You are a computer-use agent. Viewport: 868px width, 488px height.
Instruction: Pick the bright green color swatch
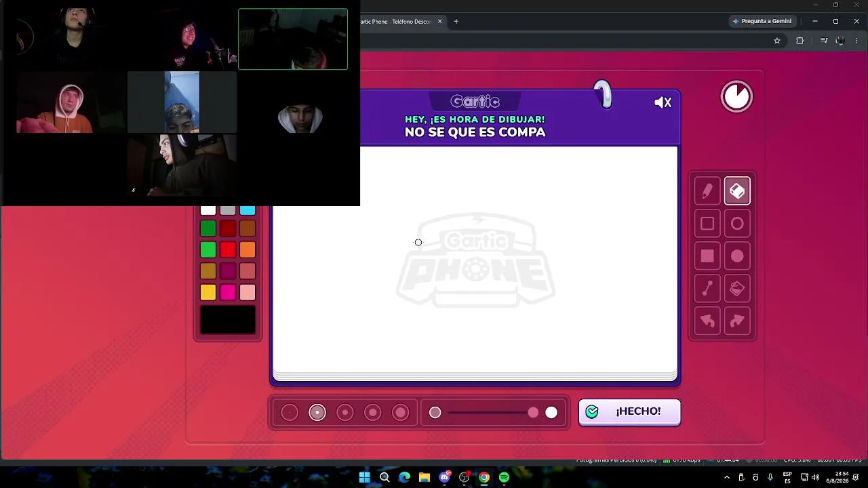208,250
